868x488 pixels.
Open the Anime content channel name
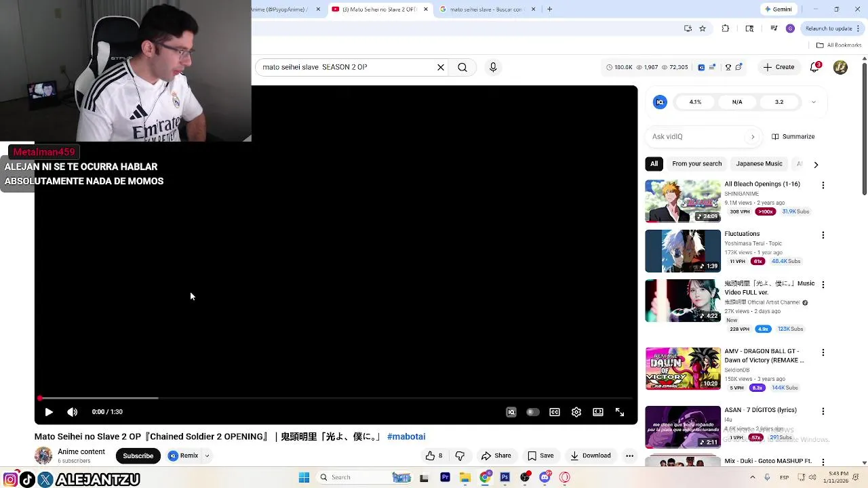pos(81,452)
